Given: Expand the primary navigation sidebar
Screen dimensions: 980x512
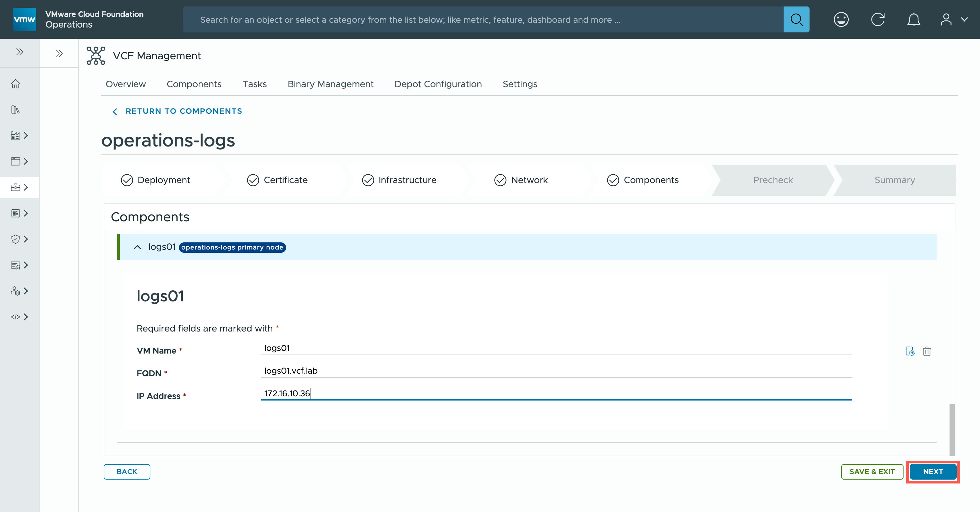Looking at the screenshot, I should (x=19, y=52).
